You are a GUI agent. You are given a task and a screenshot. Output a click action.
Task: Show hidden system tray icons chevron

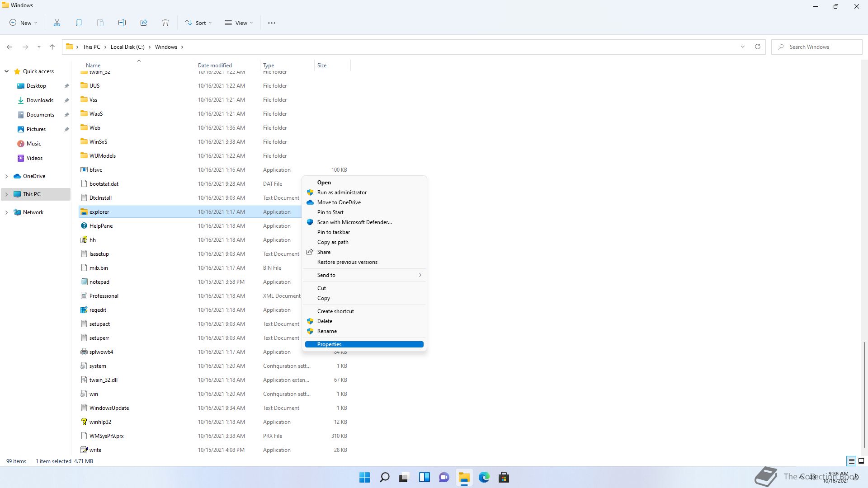[x=802, y=477]
